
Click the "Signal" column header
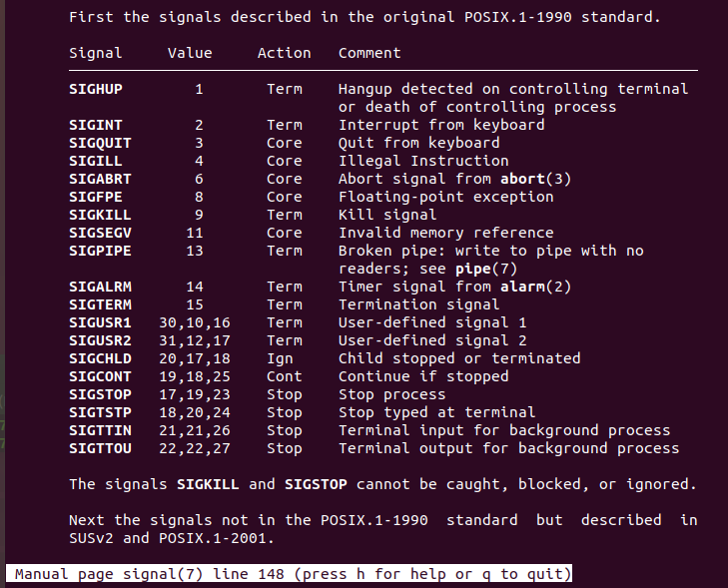pos(96,53)
